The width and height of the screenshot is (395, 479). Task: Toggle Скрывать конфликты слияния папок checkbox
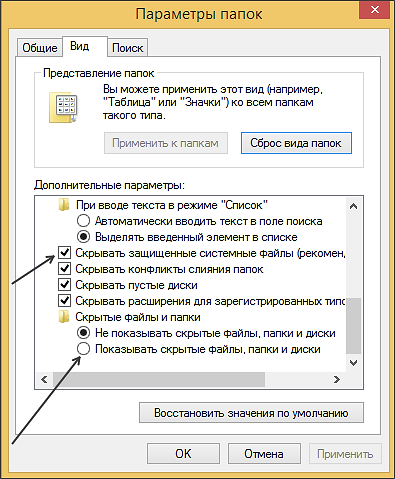pos(64,269)
